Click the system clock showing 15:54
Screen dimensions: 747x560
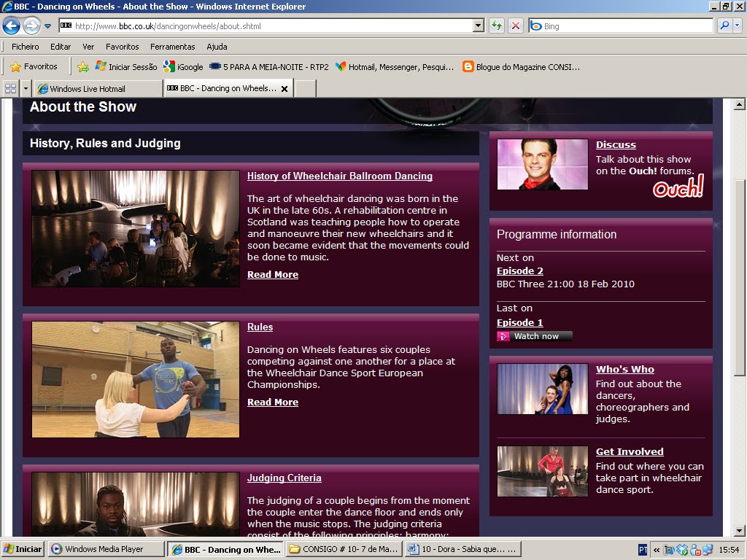729,550
